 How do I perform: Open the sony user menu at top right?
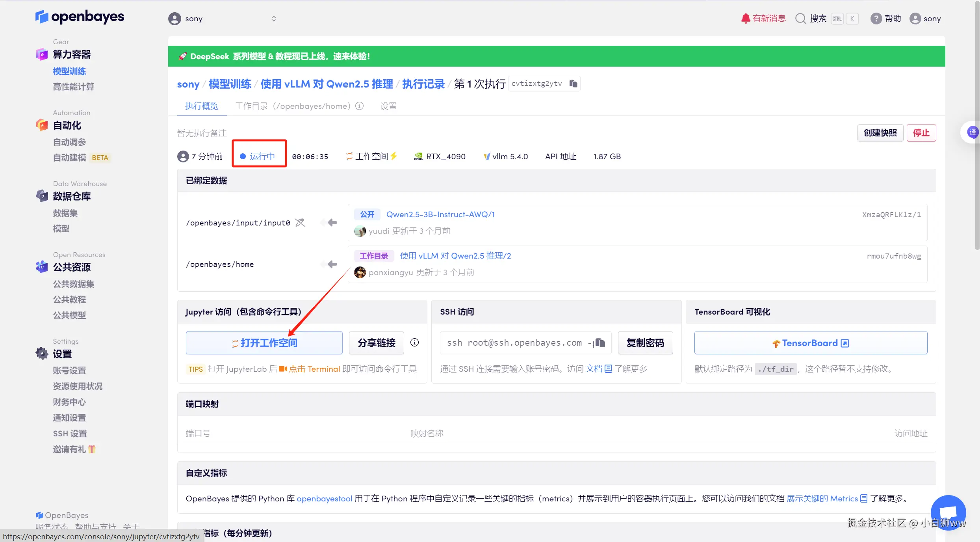925,19
